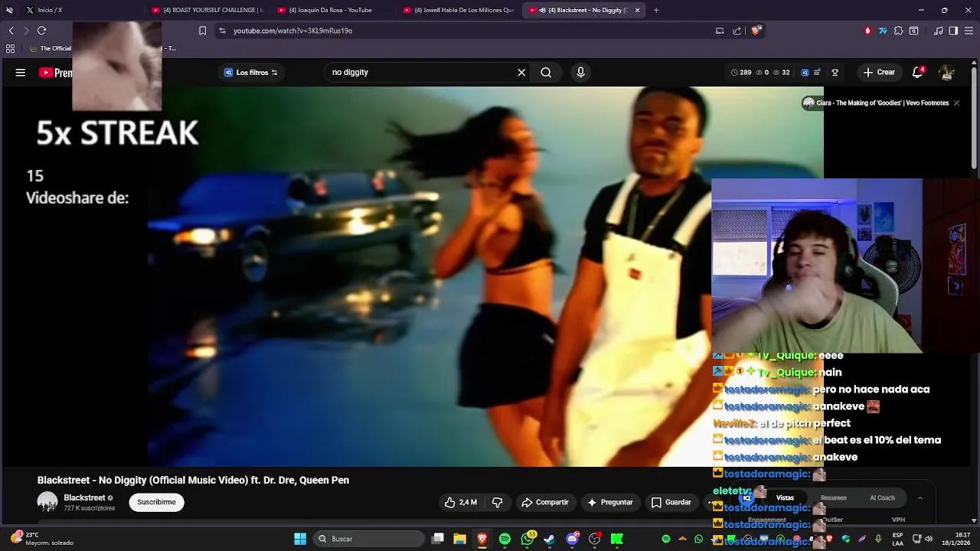Viewport: 980px width, 551px height.
Task: Open WhatsApp from the taskbar
Action: (x=528, y=539)
